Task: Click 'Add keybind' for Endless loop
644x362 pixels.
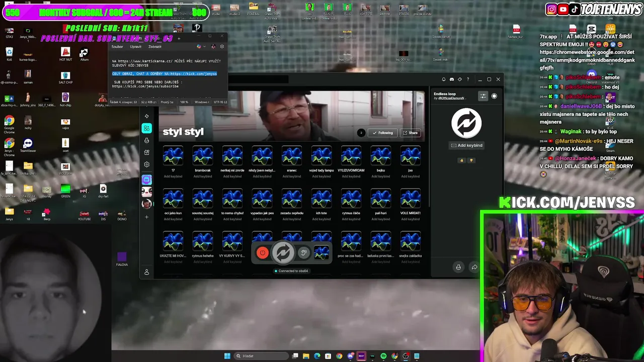Action: pos(466,145)
